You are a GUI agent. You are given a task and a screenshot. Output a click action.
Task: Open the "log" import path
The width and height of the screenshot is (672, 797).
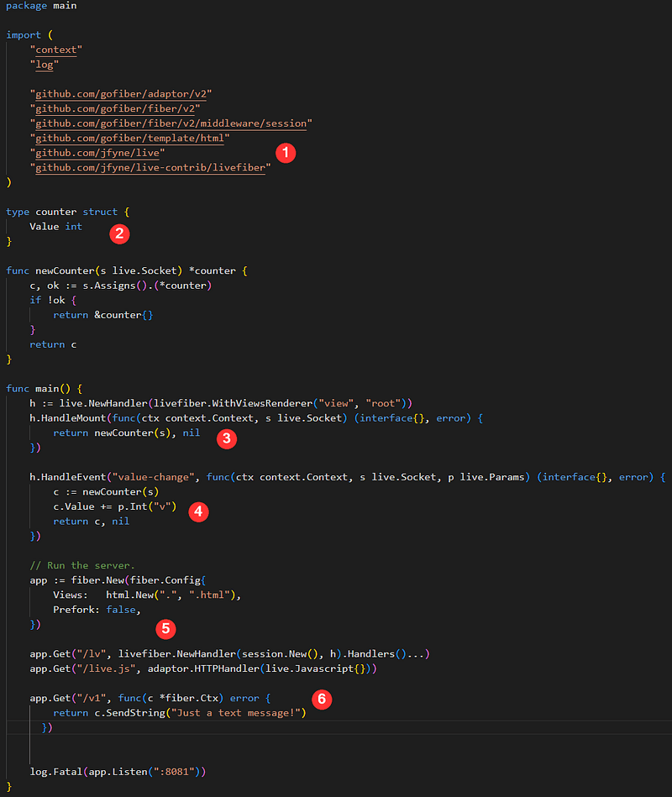pos(45,65)
